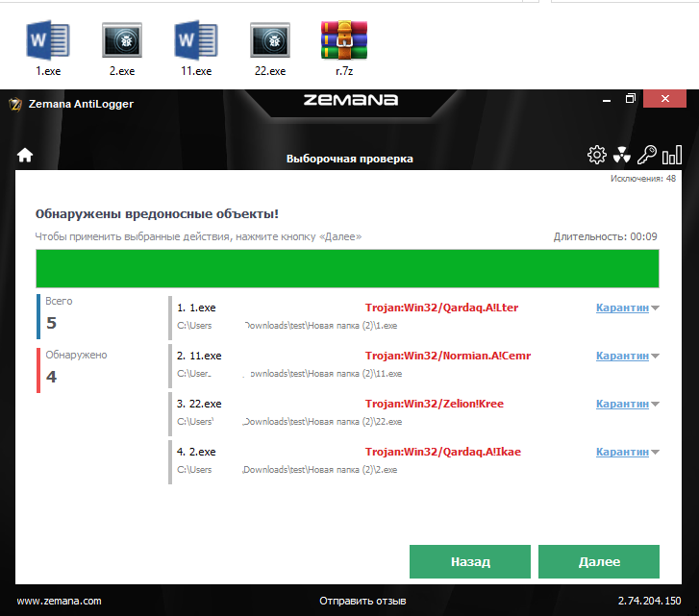Viewport: 699px width, 616px height.
Task: Click Отправить отзыв feedback link
Action: click(362, 601)
